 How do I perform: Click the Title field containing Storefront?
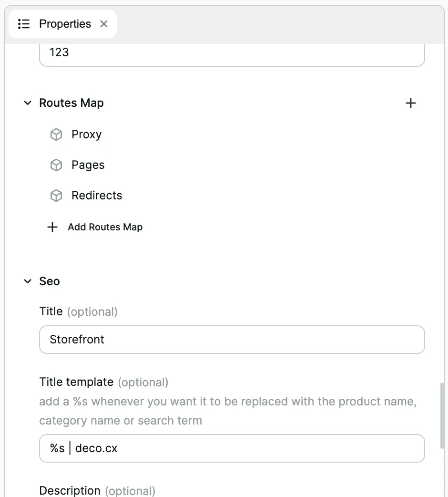click(232, 340)
